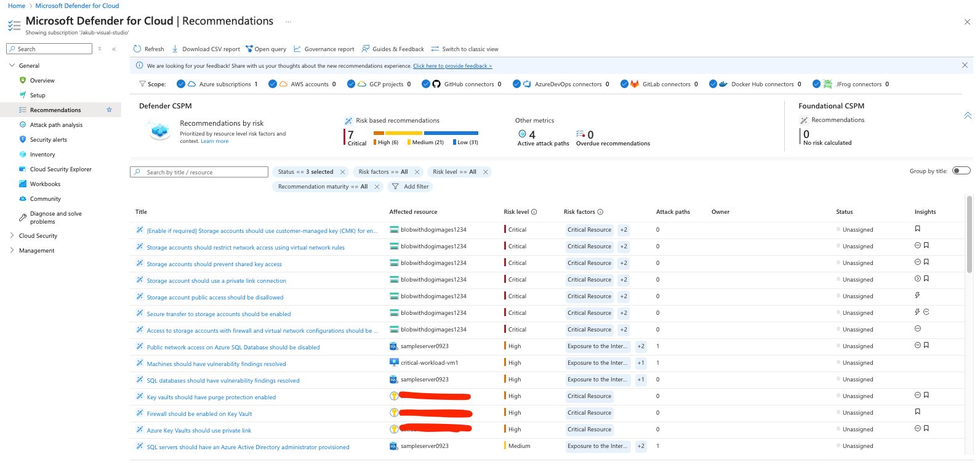The height and width of the screenshot is (464, 980).
Task: Click the Risk factors info icon
Action: click(600, 212)
